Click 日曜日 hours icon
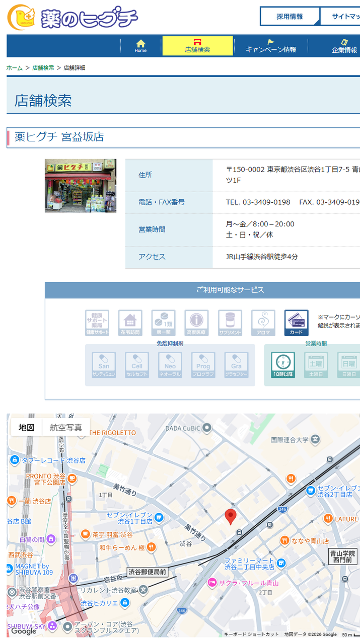The image size is (360, 644). 349,365
